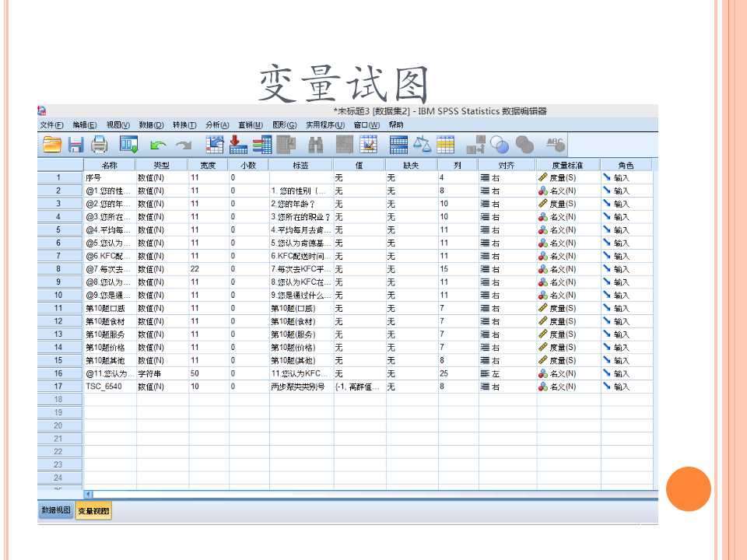The height and width of the screenshot is (560, 747).
Task: Click the ABC spell check icon
Action: click(555, 145)
